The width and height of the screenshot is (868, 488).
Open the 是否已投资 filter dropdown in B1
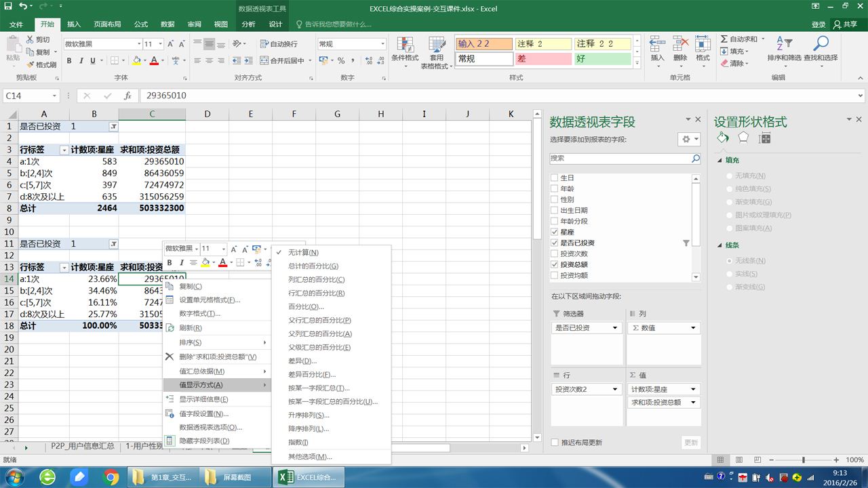coord(113,127)
